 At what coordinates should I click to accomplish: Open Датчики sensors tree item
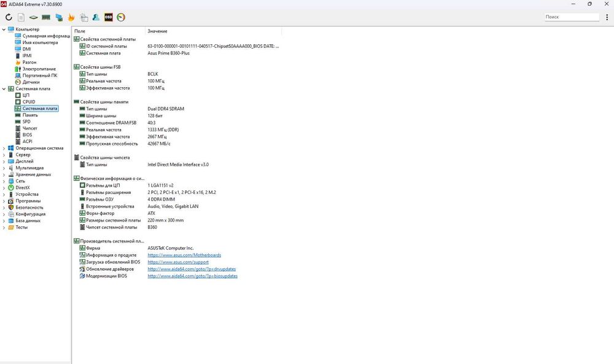(x=31, y=82)
